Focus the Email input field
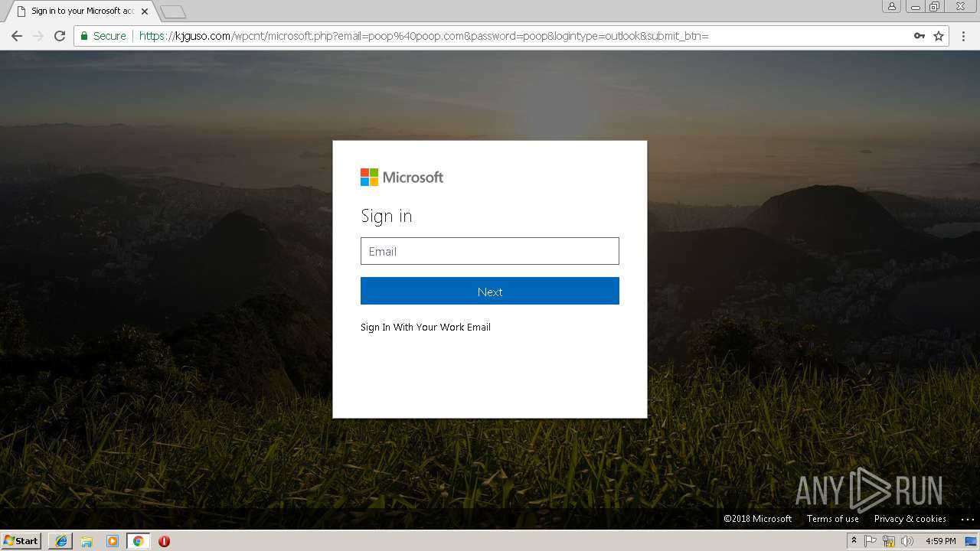 point(490,251)
